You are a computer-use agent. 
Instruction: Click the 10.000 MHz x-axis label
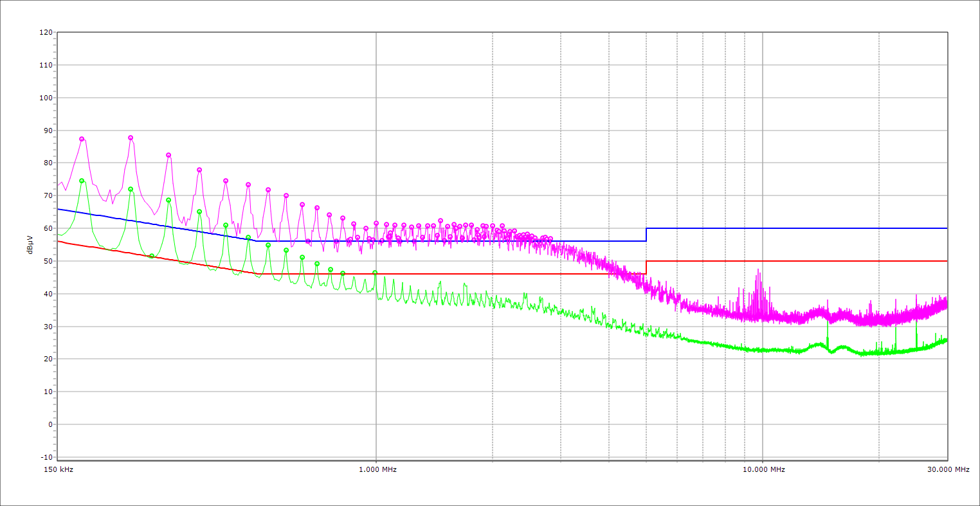tap(763, 469)
